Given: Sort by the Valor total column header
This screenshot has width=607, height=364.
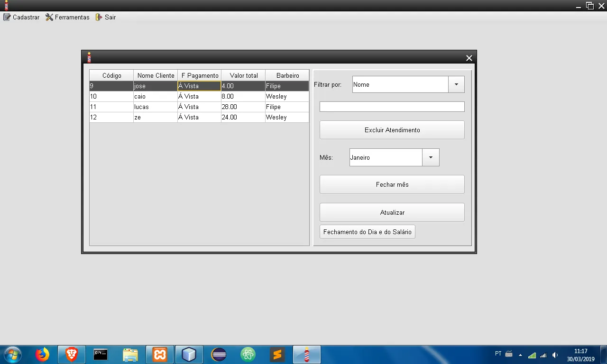Looking at the screenshot, I should tap(243, 75).
